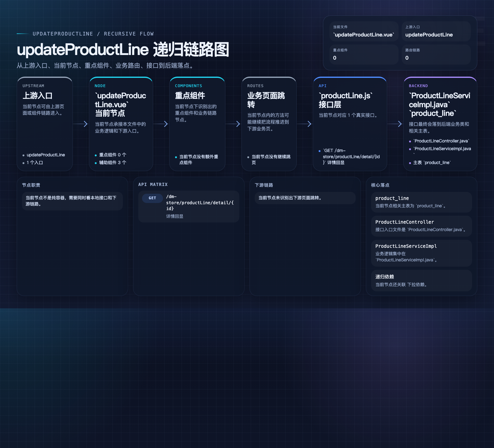The image size is (494, 448).
Task: Click the updateProductLine 递归链路图 title
Action: click(x=123, y=49)
